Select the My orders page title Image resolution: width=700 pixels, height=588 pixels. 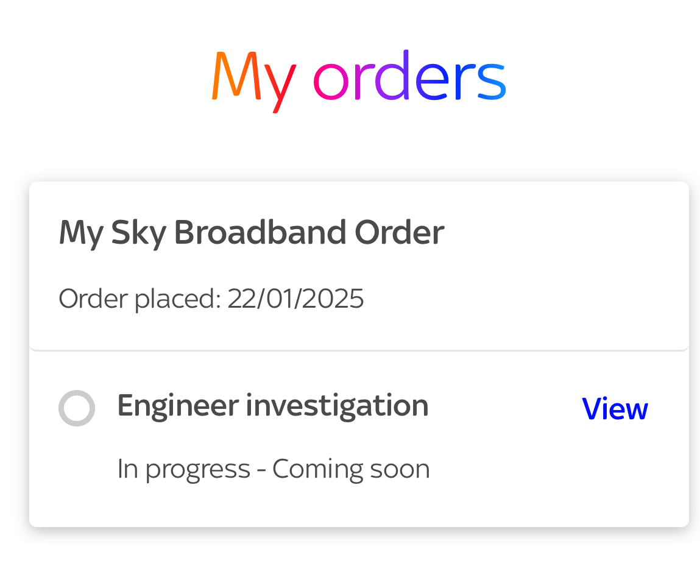[358, 76]
